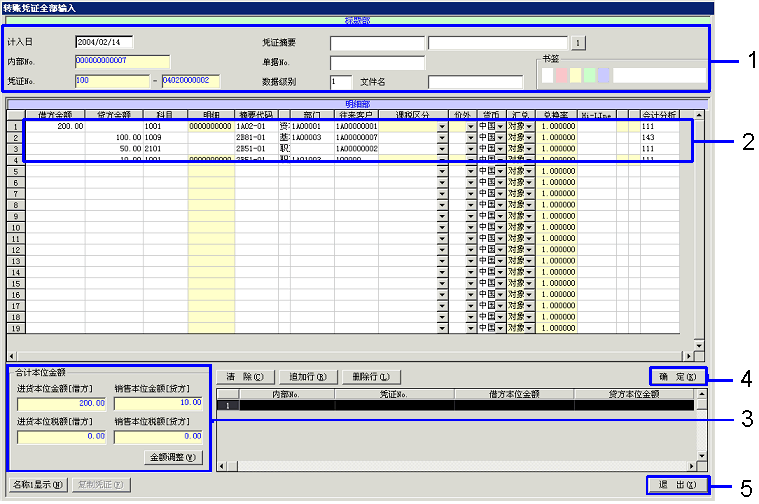Click the 追加行 button to add row
Image resolution: width=759 pixels, height=504 pixels.
[x=307, y=377]
